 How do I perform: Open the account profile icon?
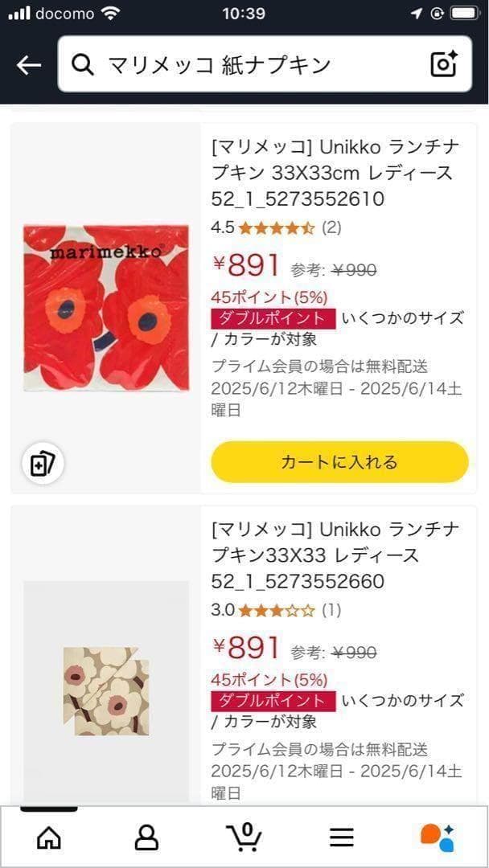click(146, 837)
